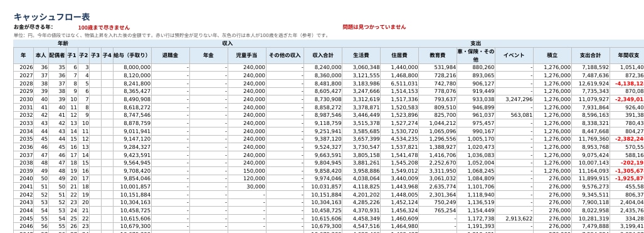Select salary cell 9,147,120
644x233 pixels.
click(132, 139)
